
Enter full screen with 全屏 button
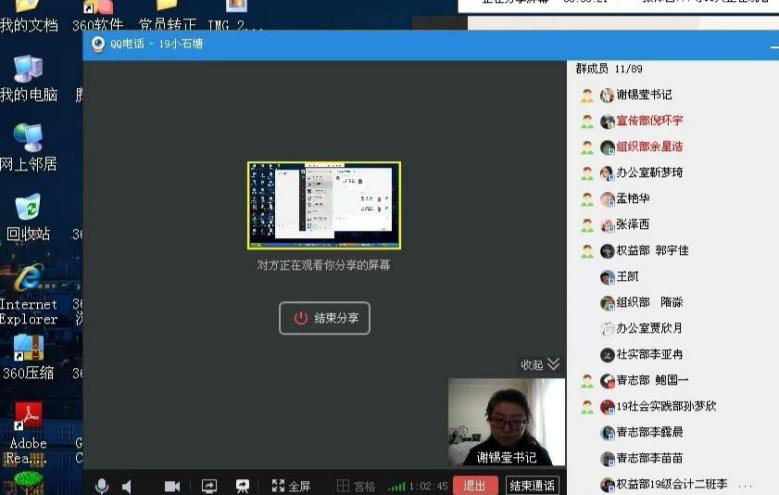point(290,486)
